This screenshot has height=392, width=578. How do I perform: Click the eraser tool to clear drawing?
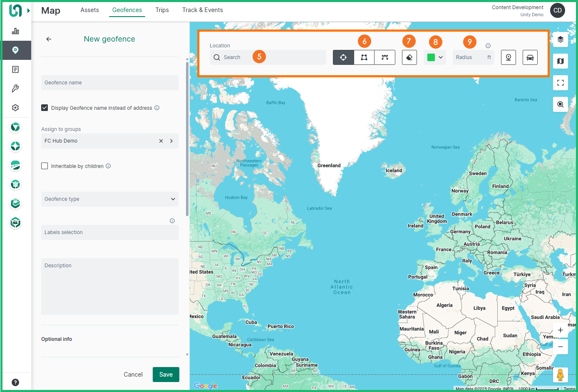pyautogui.click(x=409, y=57)
